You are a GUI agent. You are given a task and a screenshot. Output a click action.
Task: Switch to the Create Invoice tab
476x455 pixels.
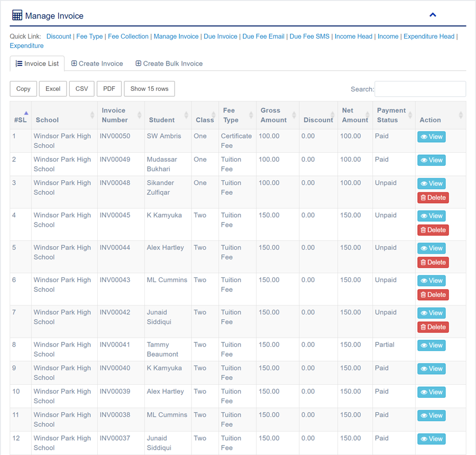[x=97, y=64]
